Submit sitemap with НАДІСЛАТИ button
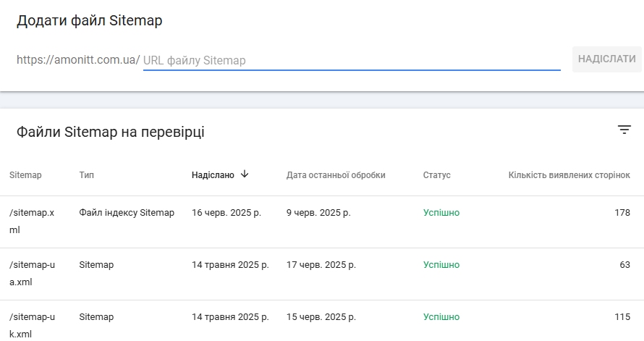Viewport: 644px width, 341px height. tap(606, 59)
